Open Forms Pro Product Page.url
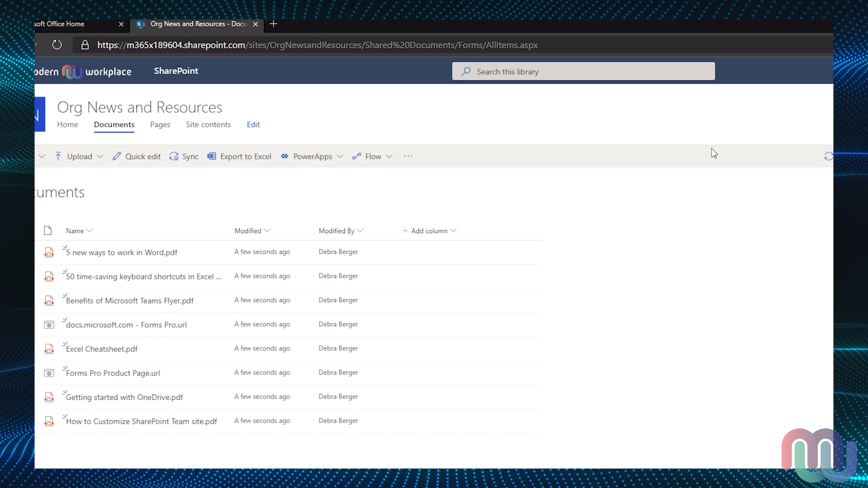Viewport: 868px width, 488px height. (113, 373)
